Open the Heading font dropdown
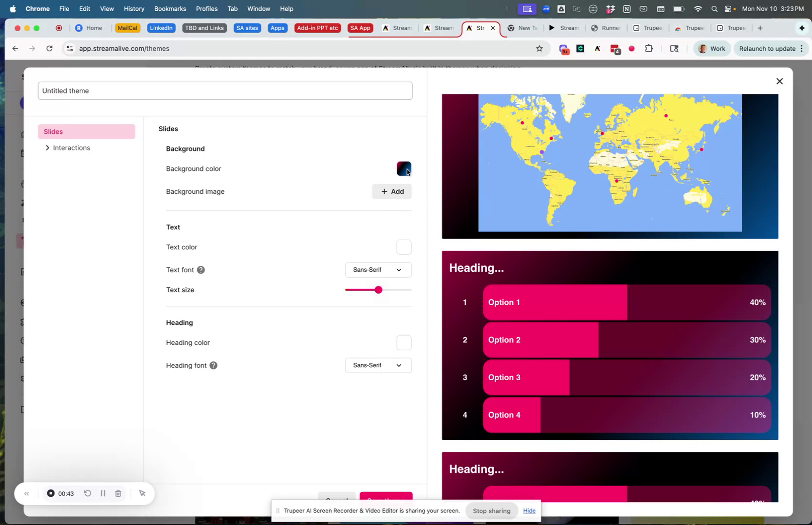The height and width of the screenshot is (525, 812). pos(378,365)
